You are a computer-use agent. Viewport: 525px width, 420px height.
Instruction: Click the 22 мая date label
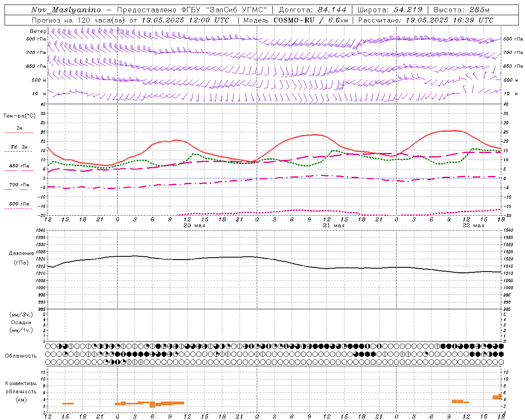473,226
